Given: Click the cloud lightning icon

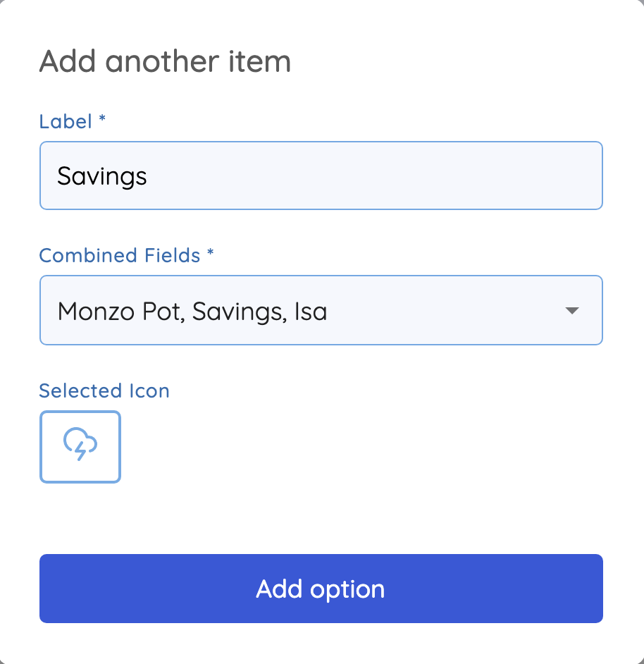Looking at the screenshot, I should click(x=80, y=444).
